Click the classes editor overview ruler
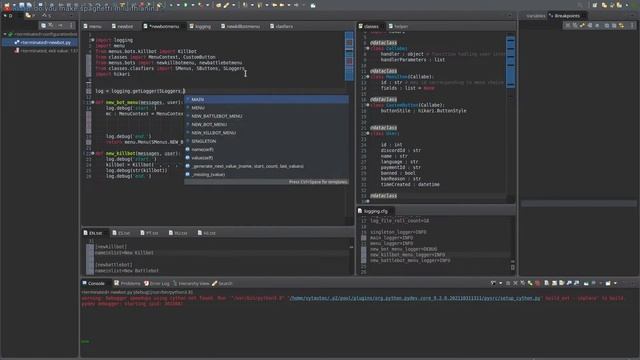640x360 pixels. 510,62
